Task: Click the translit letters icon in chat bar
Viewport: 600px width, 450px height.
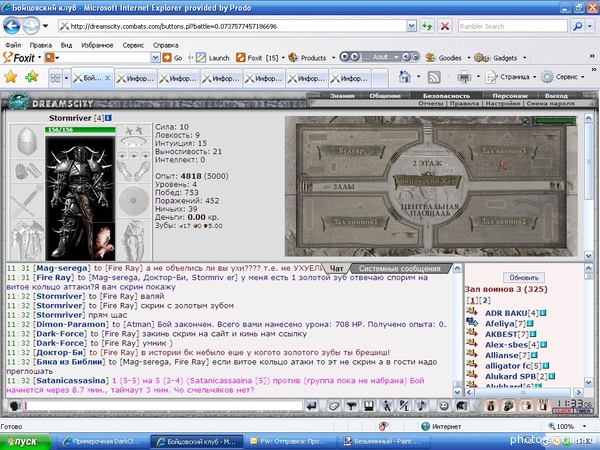Action: pos(404,406)
